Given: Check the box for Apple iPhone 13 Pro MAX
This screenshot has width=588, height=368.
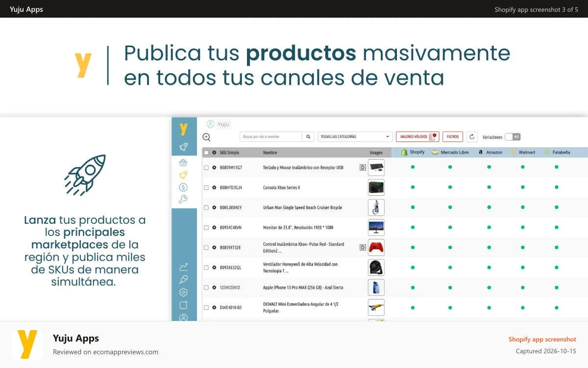Looking at the screenshot, I should pos(206,288).
